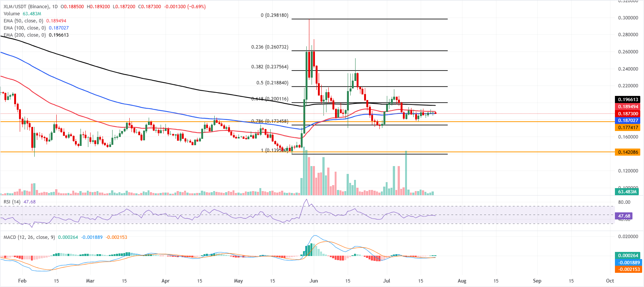Click the 0.300000 price axis label
This screenshot has height=287, width=644.
(628, 18)
